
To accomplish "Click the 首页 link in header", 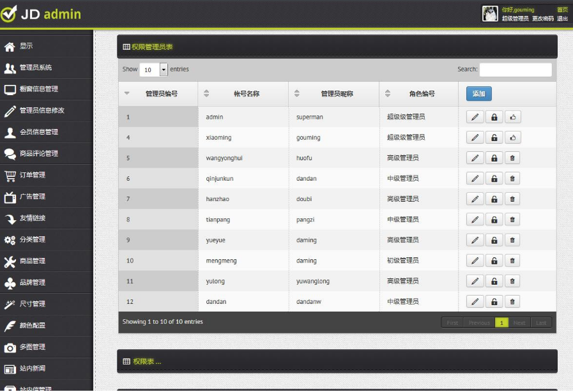I will (x=562, y=10).
